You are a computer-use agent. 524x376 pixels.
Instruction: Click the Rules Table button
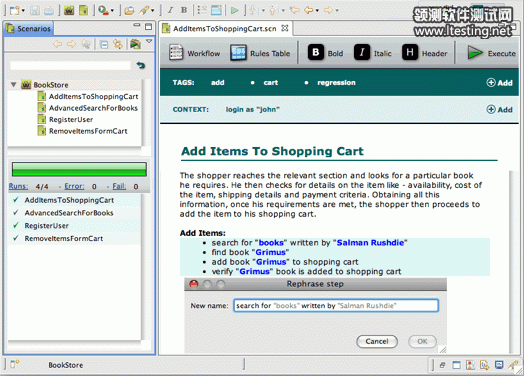260,53
